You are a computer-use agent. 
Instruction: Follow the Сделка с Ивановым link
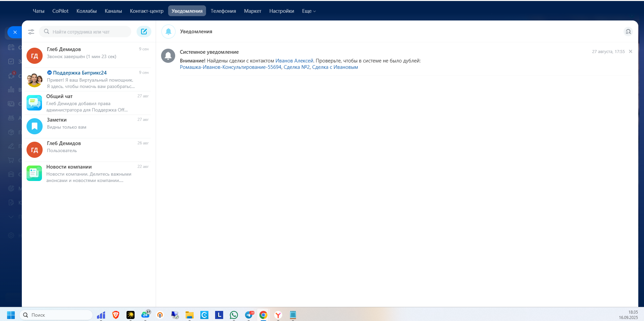(335, 67)
